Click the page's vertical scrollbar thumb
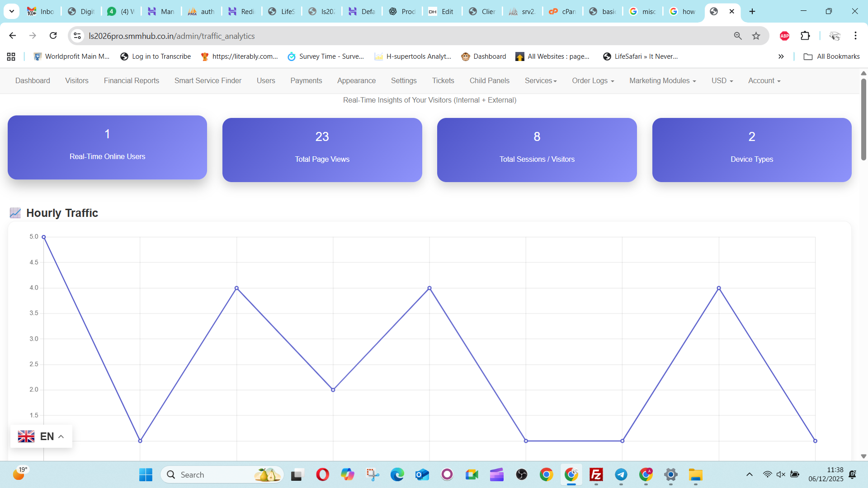Image resolution: width=868 pixels, height=488 pixels. pos(863,120)
